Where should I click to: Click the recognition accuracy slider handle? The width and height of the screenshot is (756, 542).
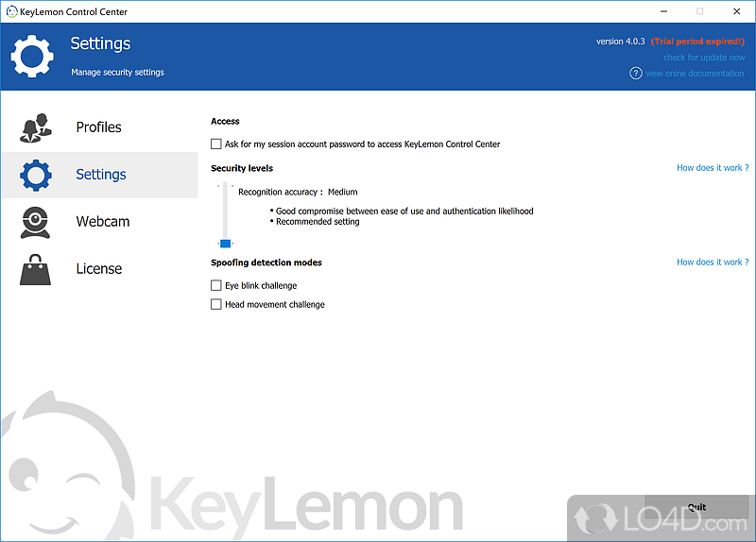point(225,244)
